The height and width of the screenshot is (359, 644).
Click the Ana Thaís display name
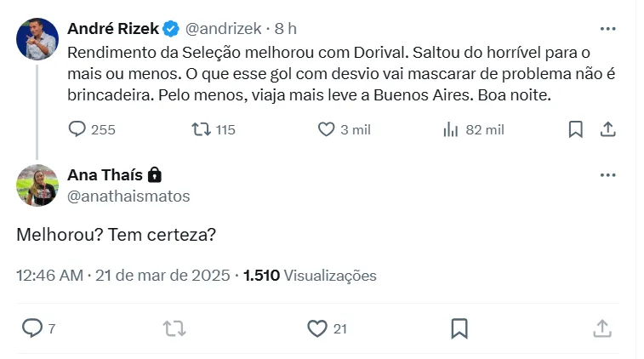tap(105, 175)
